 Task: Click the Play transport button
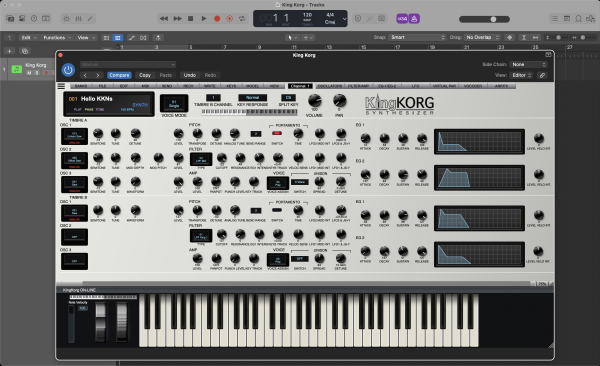[204, 18]
